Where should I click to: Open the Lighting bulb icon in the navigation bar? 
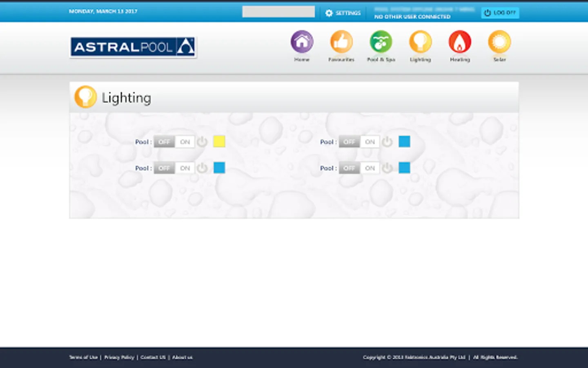coord(421,42)
